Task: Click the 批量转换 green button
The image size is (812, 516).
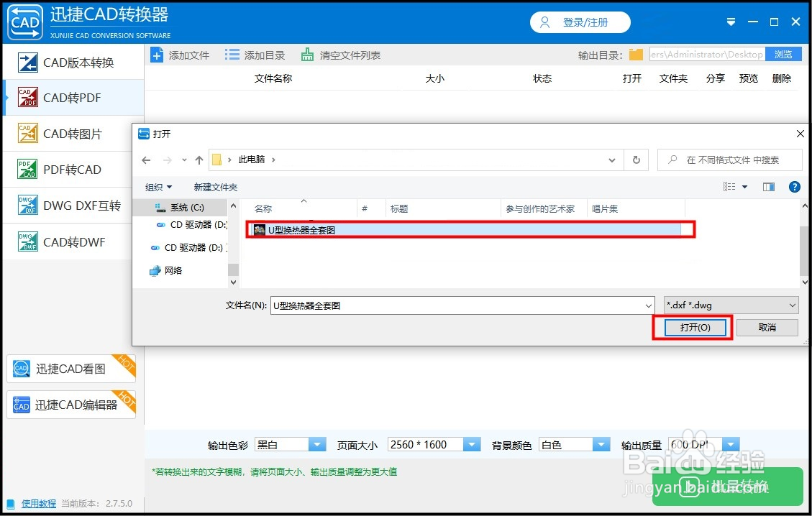Action: click(x=728, y=487)
